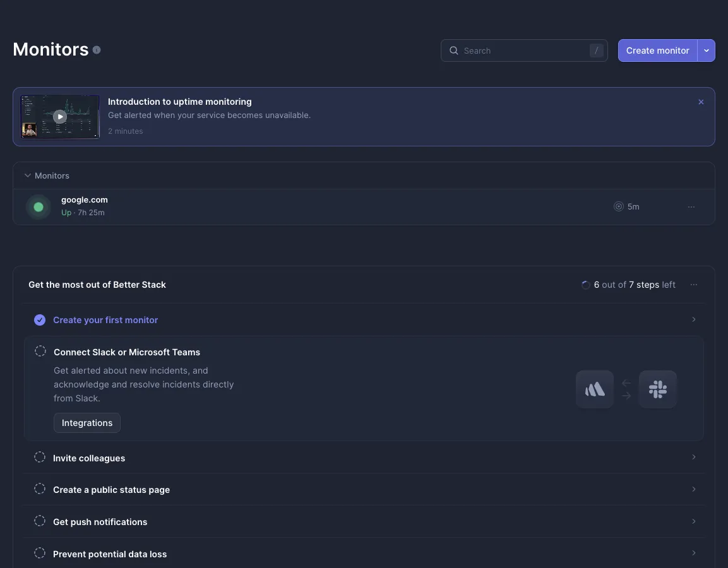Mark the Get push notifications step circle
The width and height of the screenshot is (728, 568).
(x=40, y=521)
